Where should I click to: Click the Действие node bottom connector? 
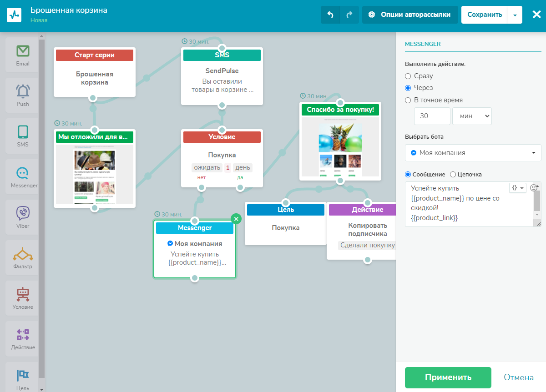coord(368,260)
